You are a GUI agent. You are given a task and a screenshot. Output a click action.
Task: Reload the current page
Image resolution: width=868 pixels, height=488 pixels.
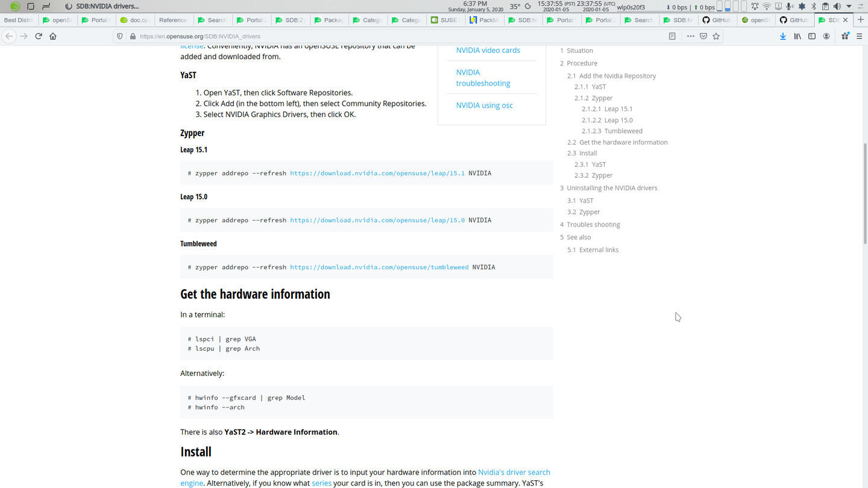tap(38, 36)
